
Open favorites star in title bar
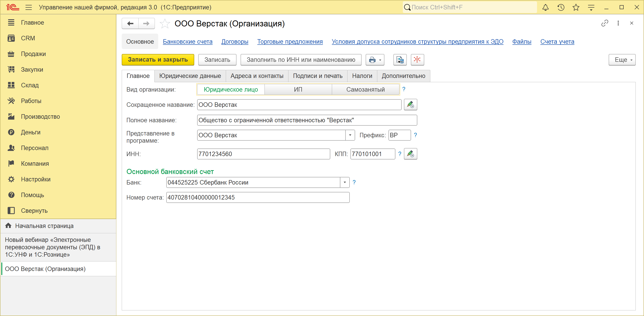click(x=576, y=7)
